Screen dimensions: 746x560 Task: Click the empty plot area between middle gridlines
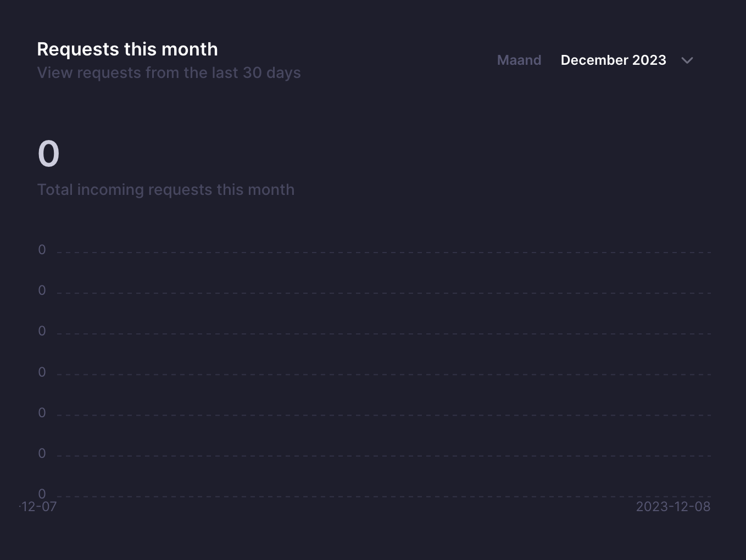(384, 354)
